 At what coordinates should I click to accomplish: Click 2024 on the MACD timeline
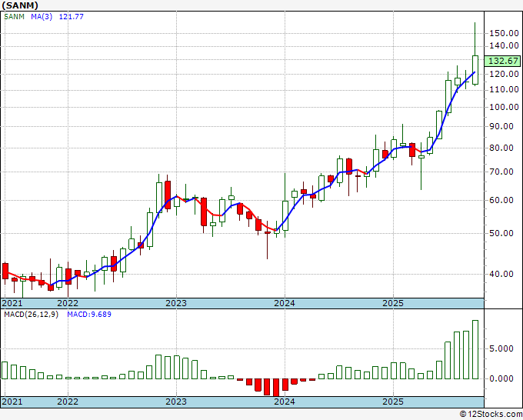coord(285,402)
